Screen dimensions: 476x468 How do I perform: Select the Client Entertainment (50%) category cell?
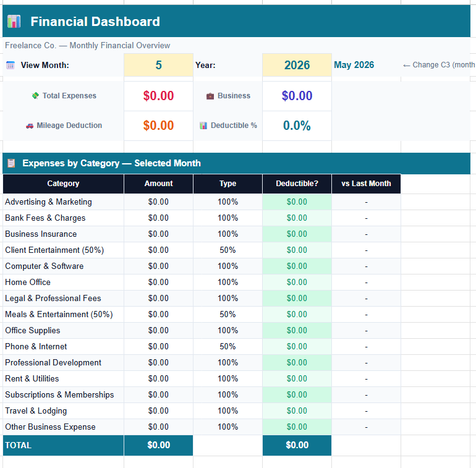pyautogui.click(x=63, y=250)
